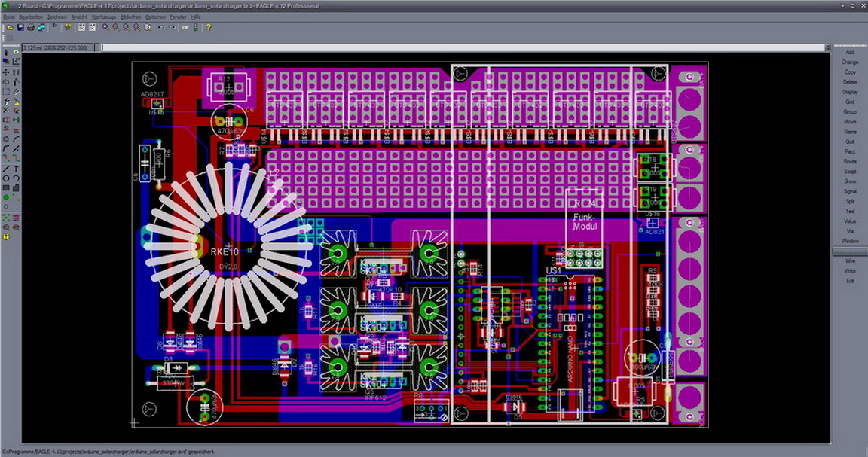868x457 pixels.
Task: Open the Bibliothek menu
Action: [x=130, y=16]
